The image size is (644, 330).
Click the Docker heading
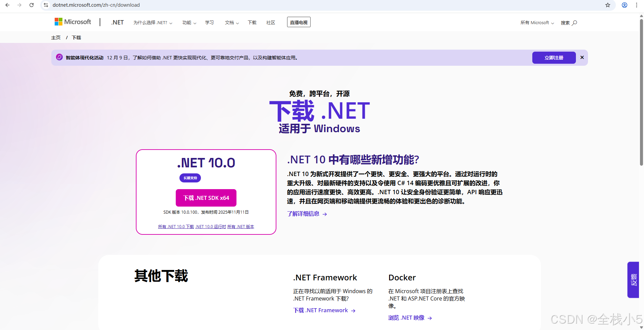coord(402,277)
